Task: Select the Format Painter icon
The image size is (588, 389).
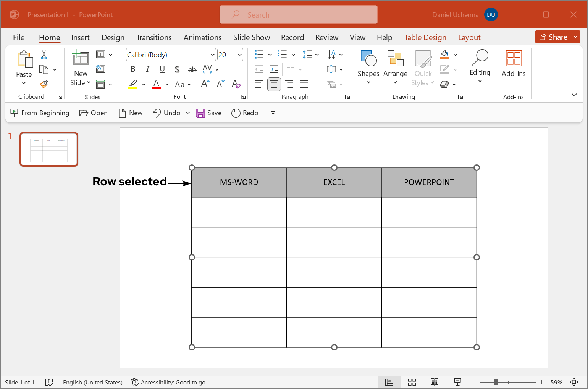Action: 44,84
